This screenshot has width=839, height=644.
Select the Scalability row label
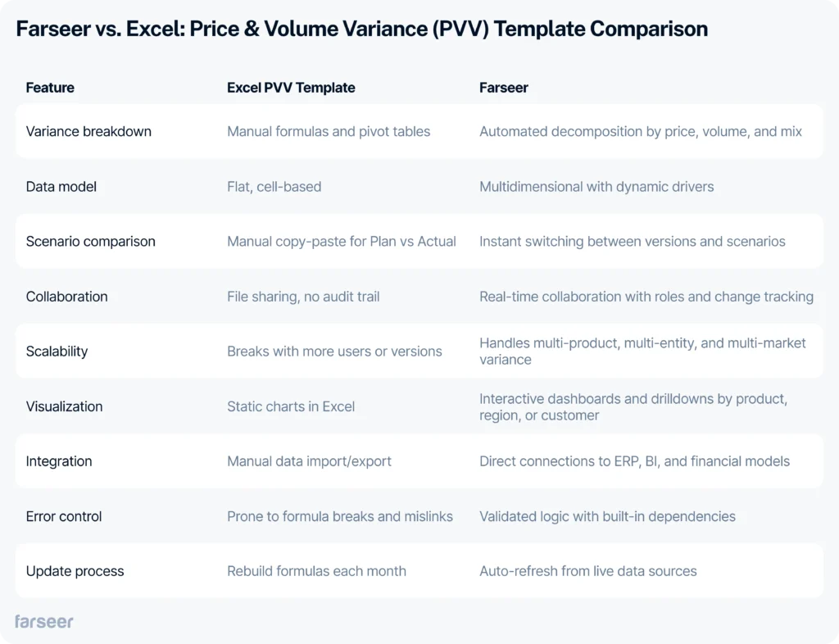coord(57,351)
